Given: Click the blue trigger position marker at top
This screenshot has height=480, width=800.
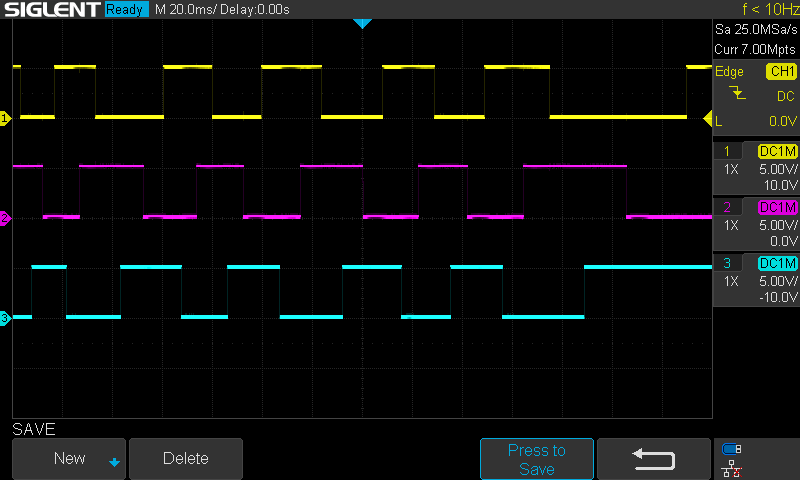Looking at the screenshot, I should click(362, 23).
